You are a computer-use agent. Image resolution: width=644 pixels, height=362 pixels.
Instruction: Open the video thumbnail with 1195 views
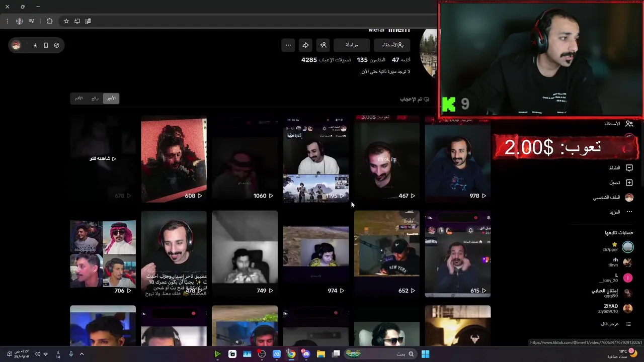(315, 159)
